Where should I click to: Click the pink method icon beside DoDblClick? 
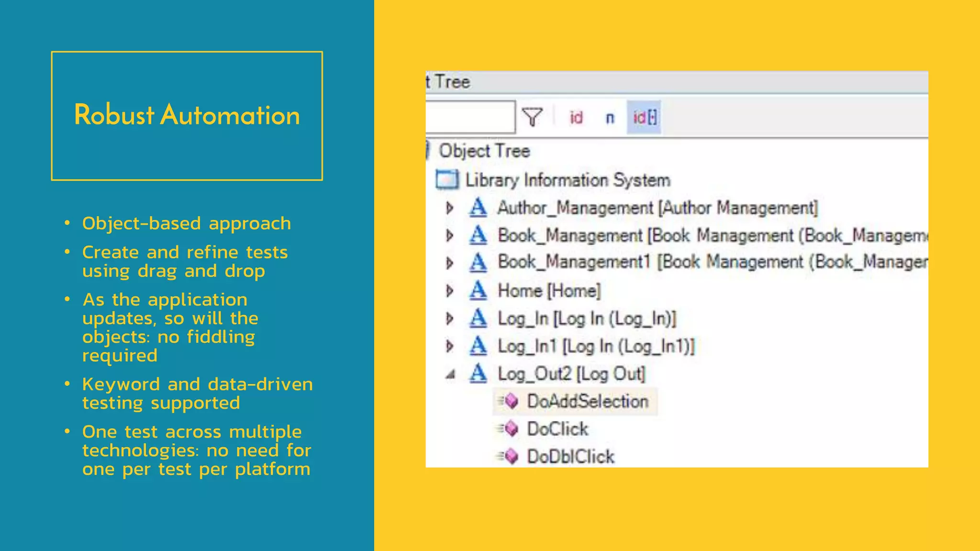coord(509,456)
